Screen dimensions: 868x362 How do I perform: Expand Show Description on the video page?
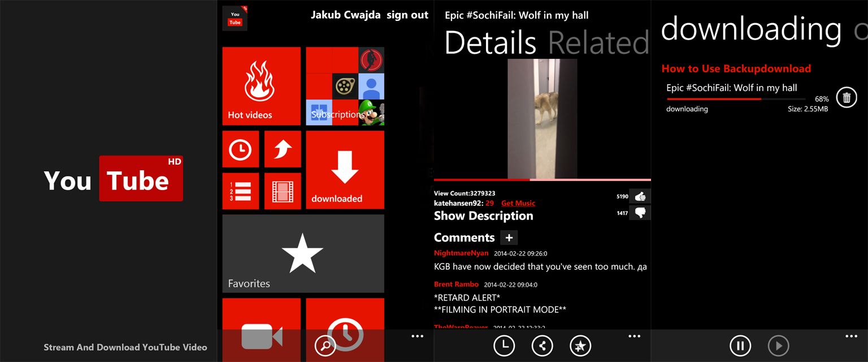(483, 216)
